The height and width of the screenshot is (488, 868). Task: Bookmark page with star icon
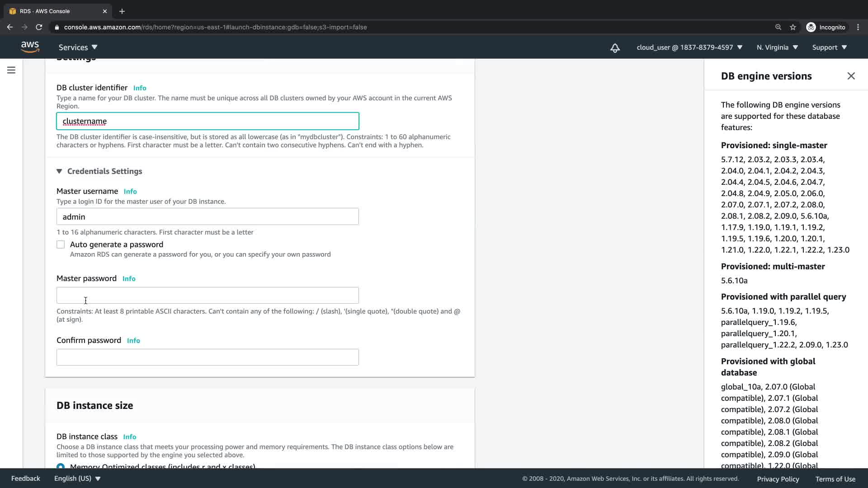pos(793,27)
